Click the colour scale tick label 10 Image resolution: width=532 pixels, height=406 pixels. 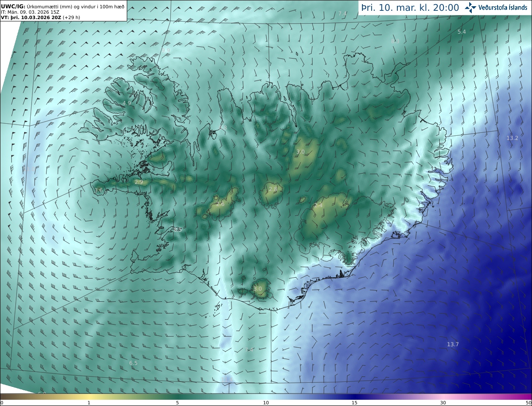tap(266, 403)
